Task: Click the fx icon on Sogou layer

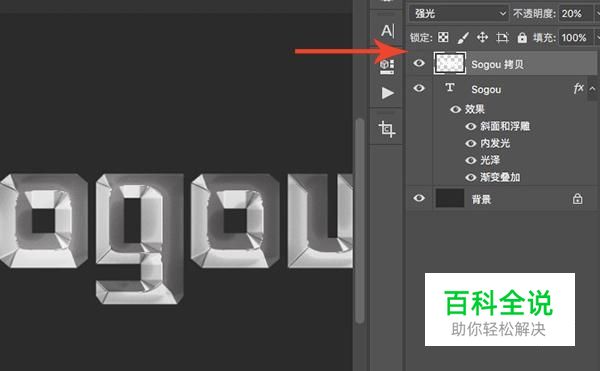Action: (578, 89)
